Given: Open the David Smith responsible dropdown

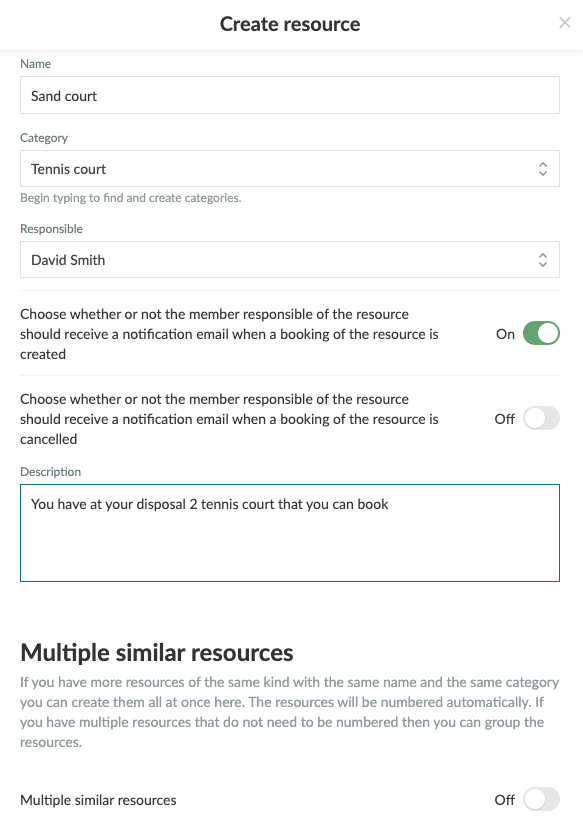Looking at the screenshot, I should (290, 260).
